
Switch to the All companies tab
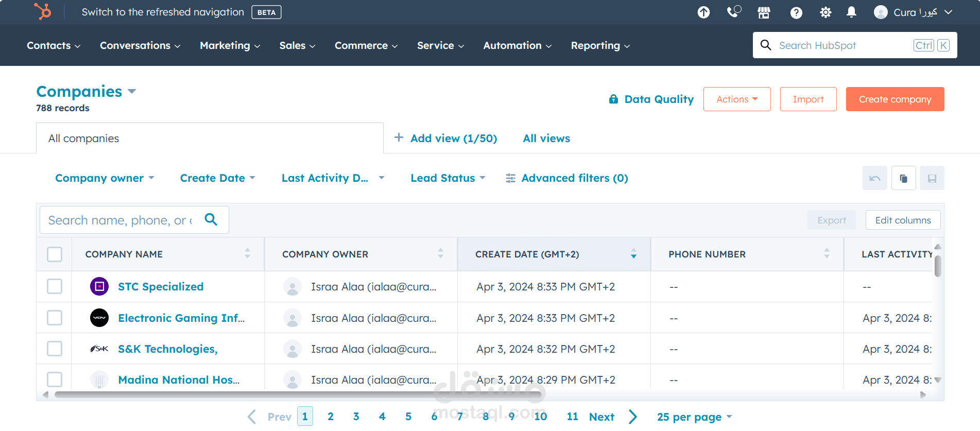click(210, 138)
